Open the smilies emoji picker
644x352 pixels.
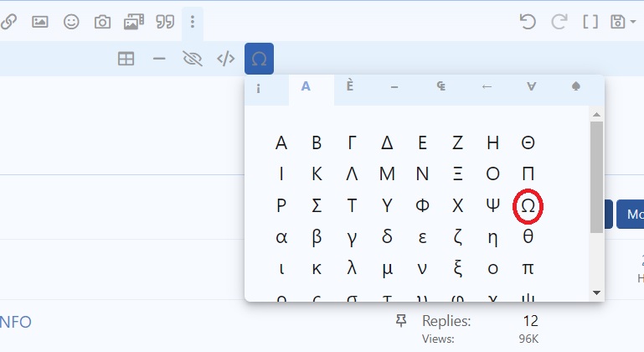71,23
